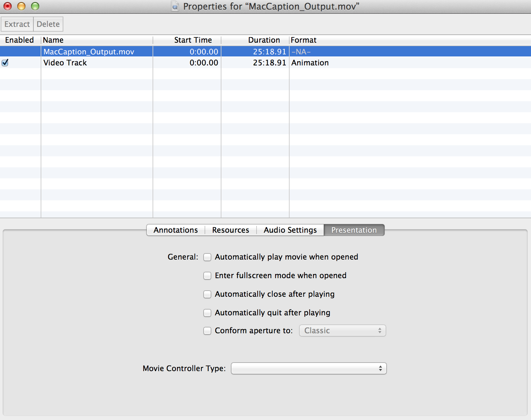Uncheck the Video Track enabled checkbox
The height and width of the screenshot is (420, 531).
[5, 63]
